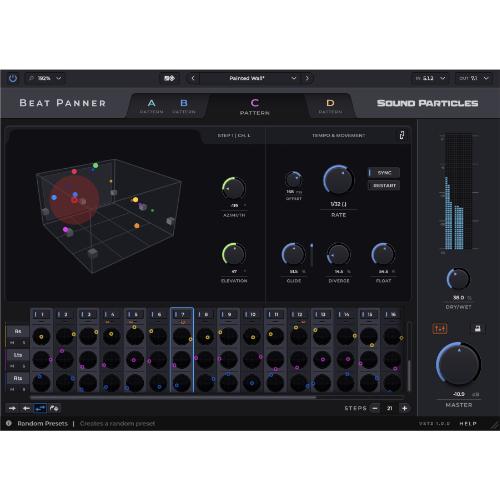The width and height of the screenshot is (500, 500).
Task: Click the red speaker dot in 3D view
Action: [74, 171]
